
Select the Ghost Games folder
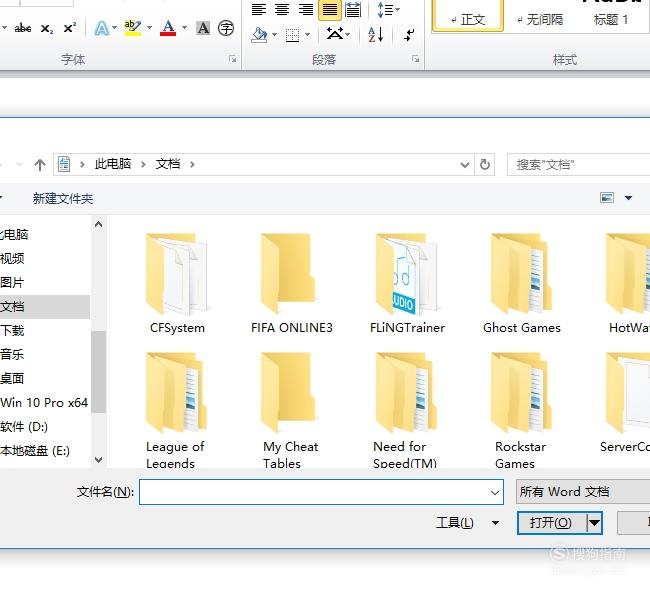(522, 283)
